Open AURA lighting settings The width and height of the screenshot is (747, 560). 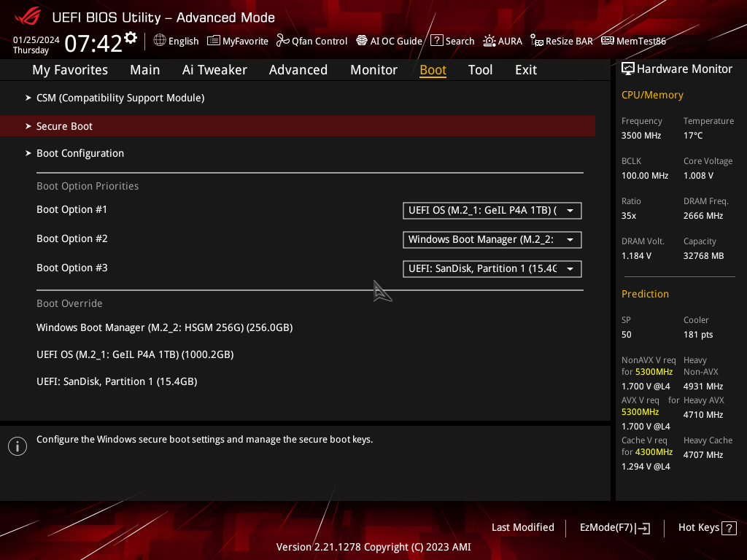coord(503,41)
